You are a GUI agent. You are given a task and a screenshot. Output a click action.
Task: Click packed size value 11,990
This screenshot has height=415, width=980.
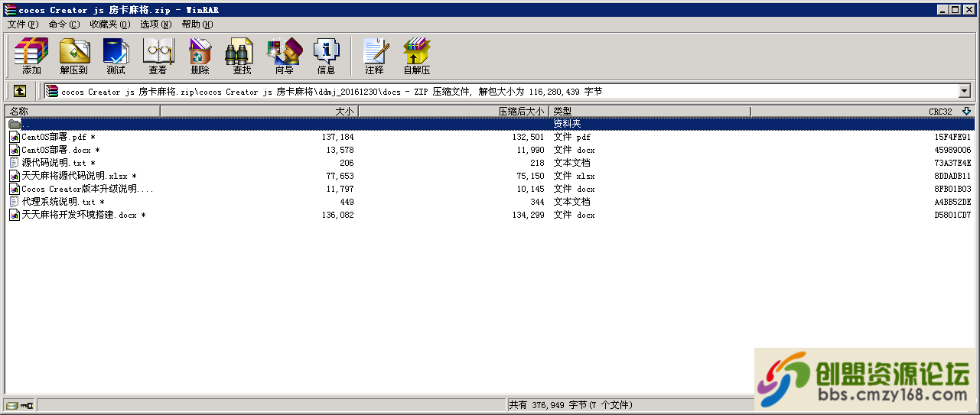(530, 150)
